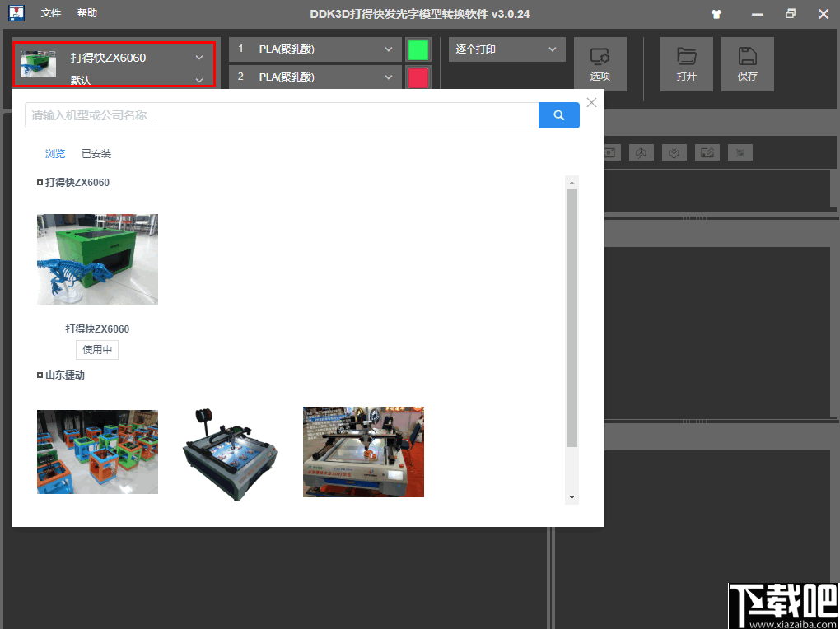Click the edit-model icon in the toolbar row
This screenshot has width=840, height=629.
[x=707, y=152]
